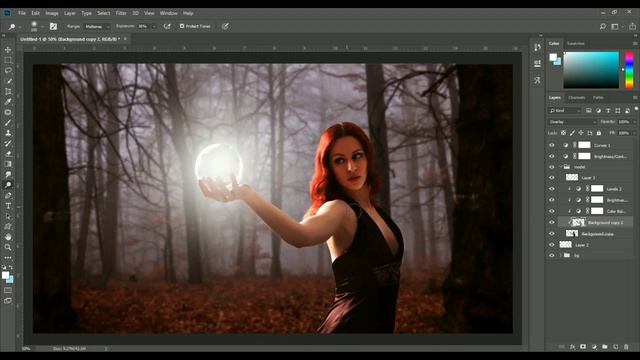The height and width of the screenshot is (360, 640).
Task: Select the Rectangular Marquee tool
Action: click(8, 60)
